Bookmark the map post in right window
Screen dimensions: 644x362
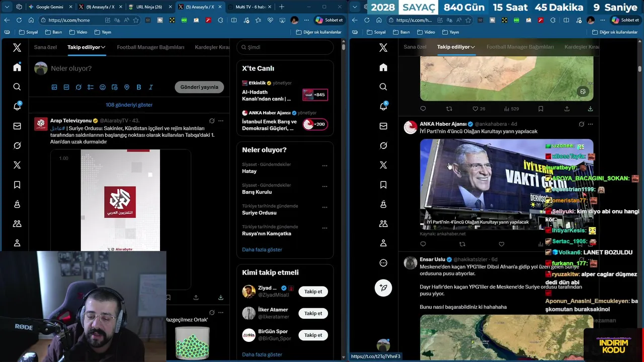pos(541,109)
